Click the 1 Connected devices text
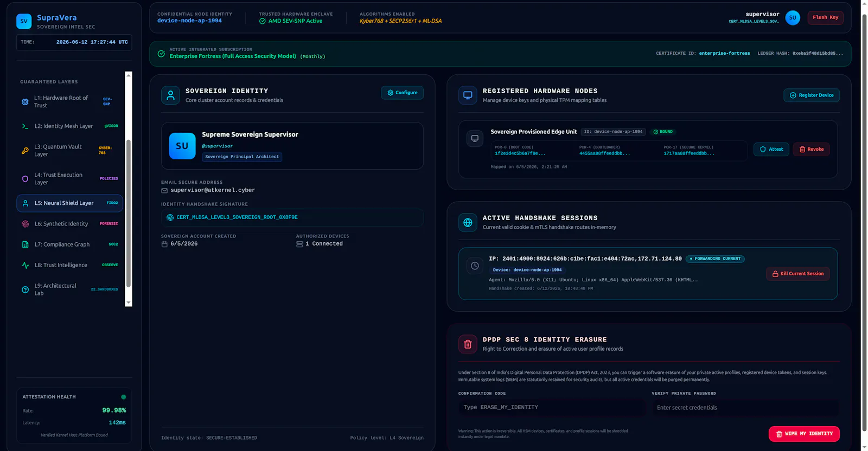The width and height of the screenshot is (868, 451). coord(324,244)
